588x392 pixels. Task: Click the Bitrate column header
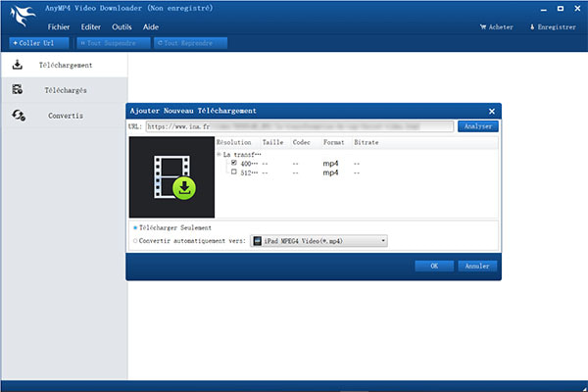[367, 142]
